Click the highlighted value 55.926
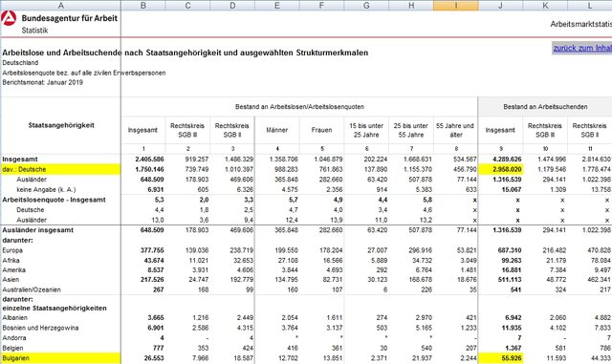The width and height of the screenshot is (612, 364). coord(500,358)
